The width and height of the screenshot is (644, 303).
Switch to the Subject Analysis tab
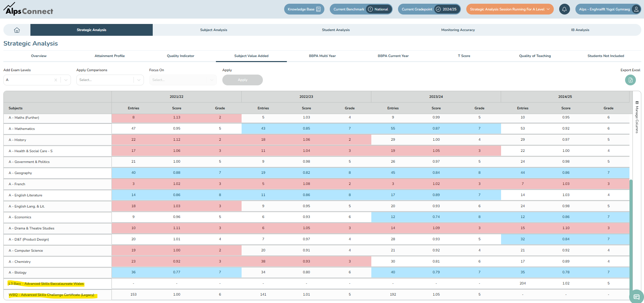214,30
